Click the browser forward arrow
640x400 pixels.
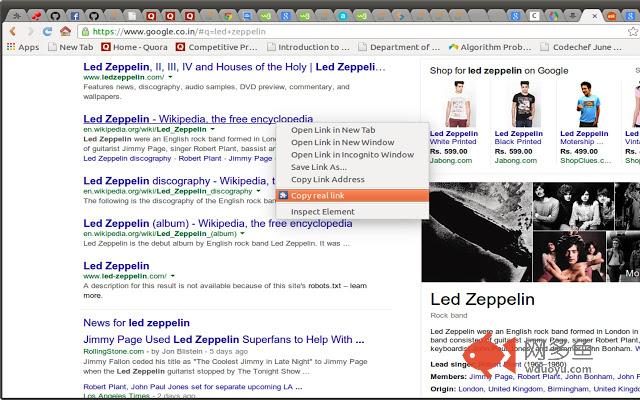30,31
